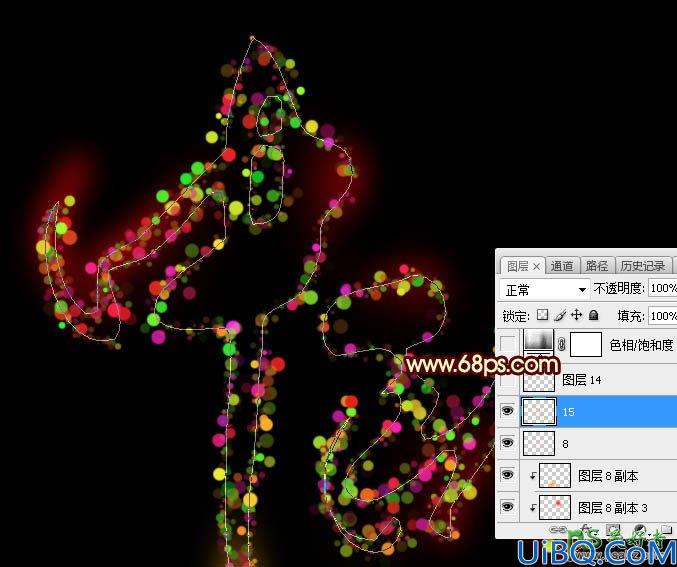The height and width of the screenshot is (567, 677).
Task: Click the 填充 fill value field
Action: (x=663, y=316)
